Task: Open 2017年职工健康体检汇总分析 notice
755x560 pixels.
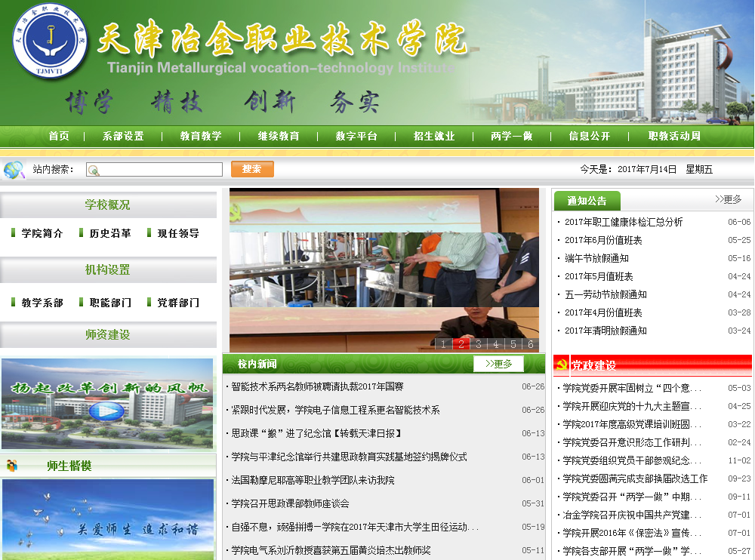Action: pyautogui.click(x=624, y=222)
